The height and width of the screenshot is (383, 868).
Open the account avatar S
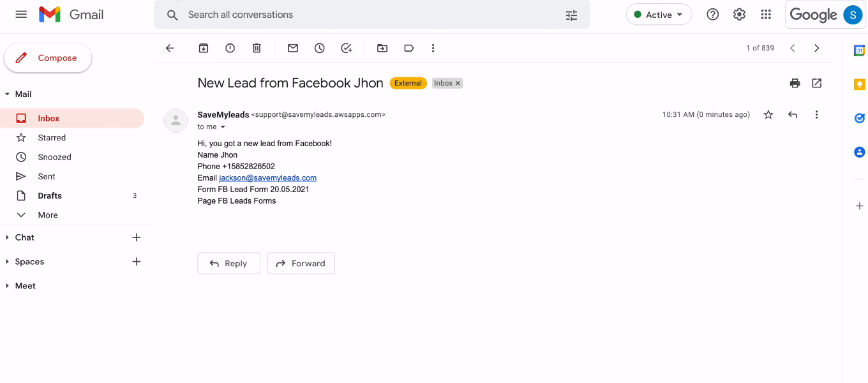pos(853,15)
